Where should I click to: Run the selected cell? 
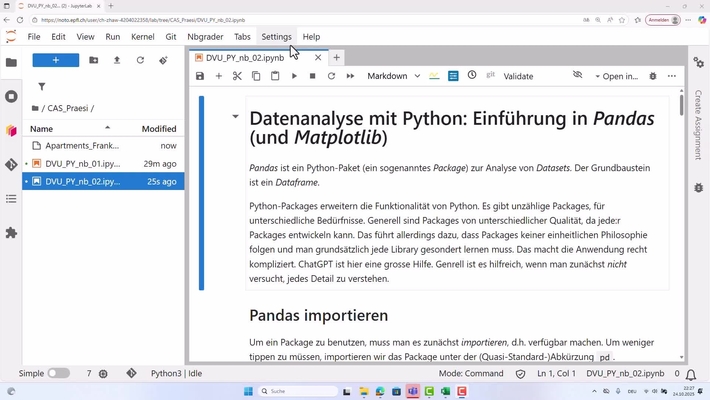point(294,76)
